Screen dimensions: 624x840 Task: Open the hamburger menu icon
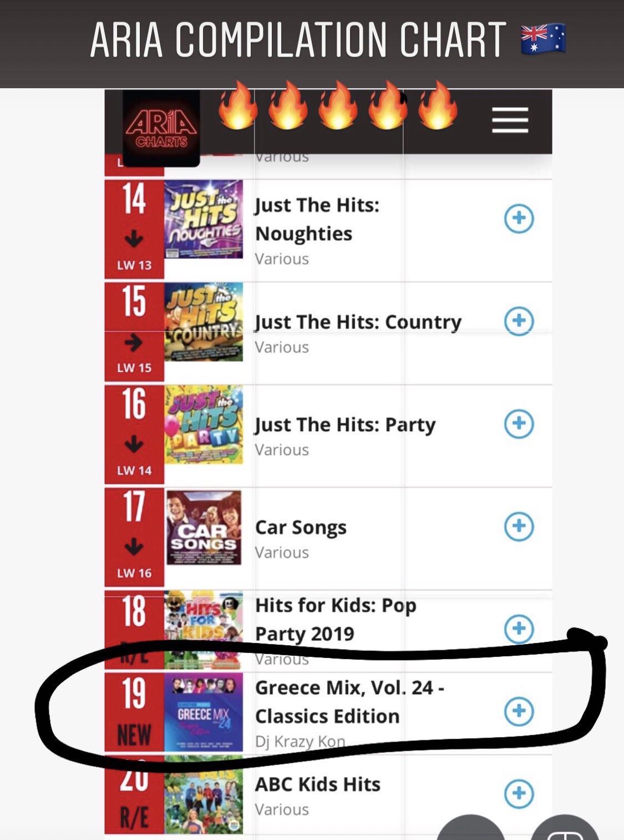coord(510,120)
